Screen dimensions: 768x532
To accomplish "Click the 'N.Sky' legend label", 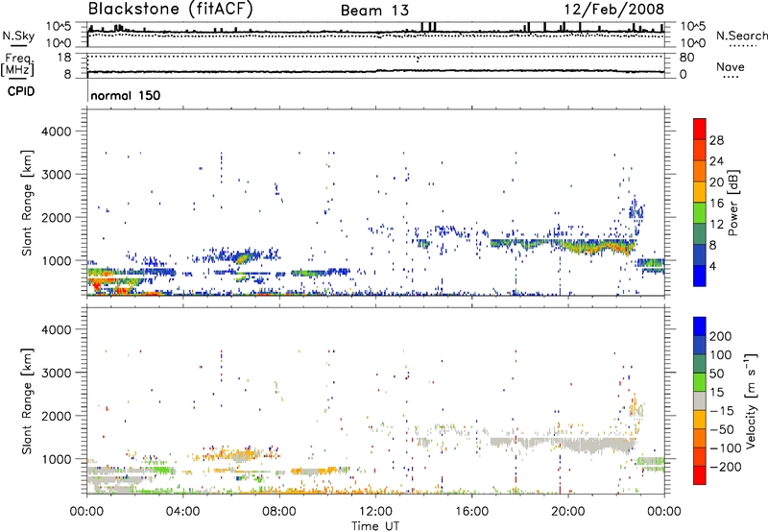I will (18, 36).
